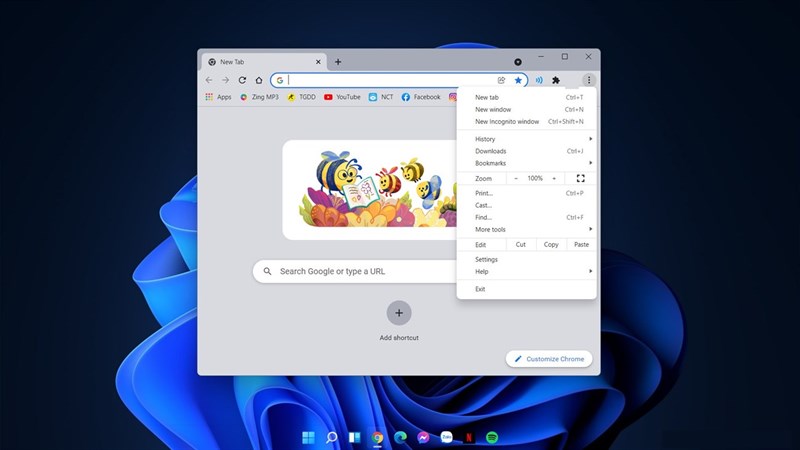800x450 pixels.
Task: Open a new tab with plus button
Action: 338,62
